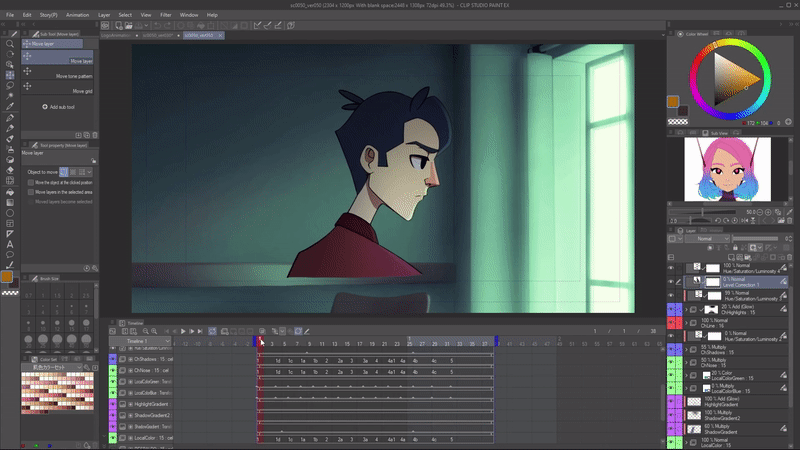Select the Lasso selection tool
The height and width of the screenshot is (450, 800).
(10, 86)
